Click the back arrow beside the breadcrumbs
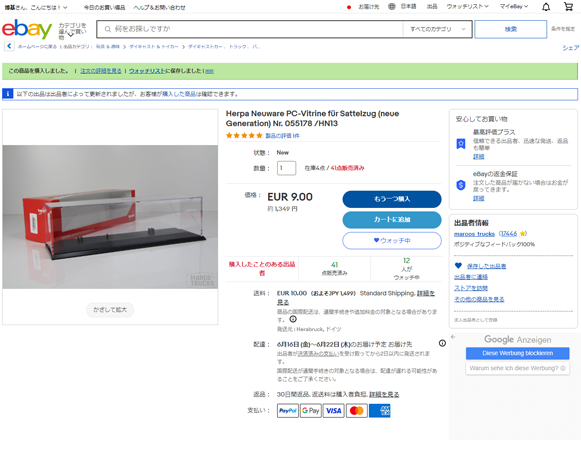The image size is (581, 452). pos(9,46)
